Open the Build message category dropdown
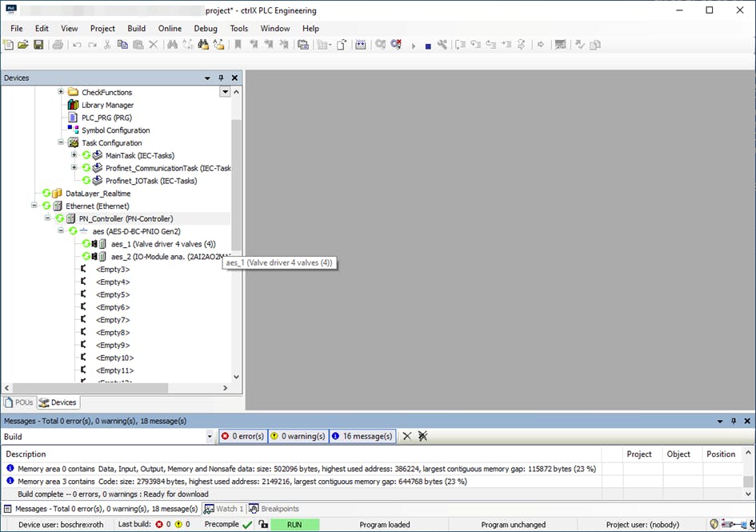This screenshot has width=756, height=532. 210,437
